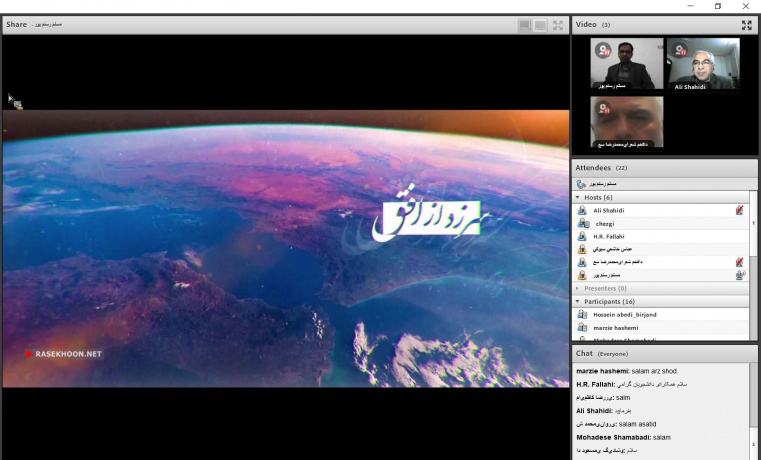Click the user icon beside H.R. Fallahi

(x=581, y=236)
